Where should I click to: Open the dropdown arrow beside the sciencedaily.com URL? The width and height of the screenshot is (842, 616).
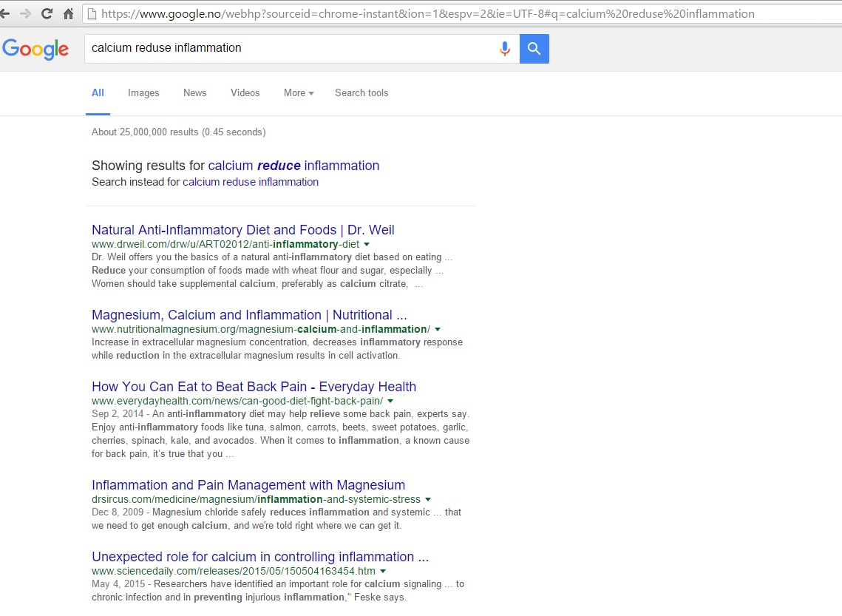[383, 572]
